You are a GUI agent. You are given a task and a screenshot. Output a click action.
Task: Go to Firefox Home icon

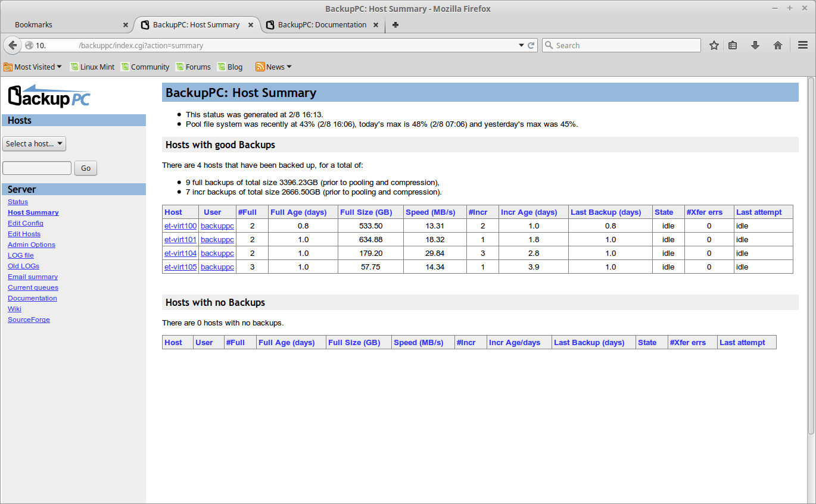pos(778,45)
